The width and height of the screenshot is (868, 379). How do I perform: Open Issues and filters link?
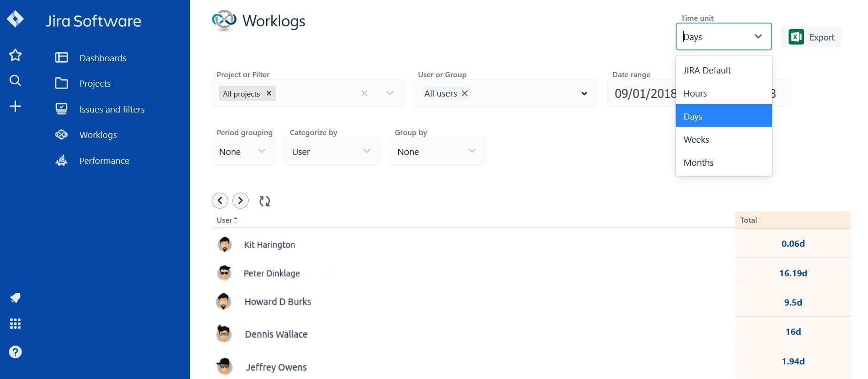coord(112,109)
